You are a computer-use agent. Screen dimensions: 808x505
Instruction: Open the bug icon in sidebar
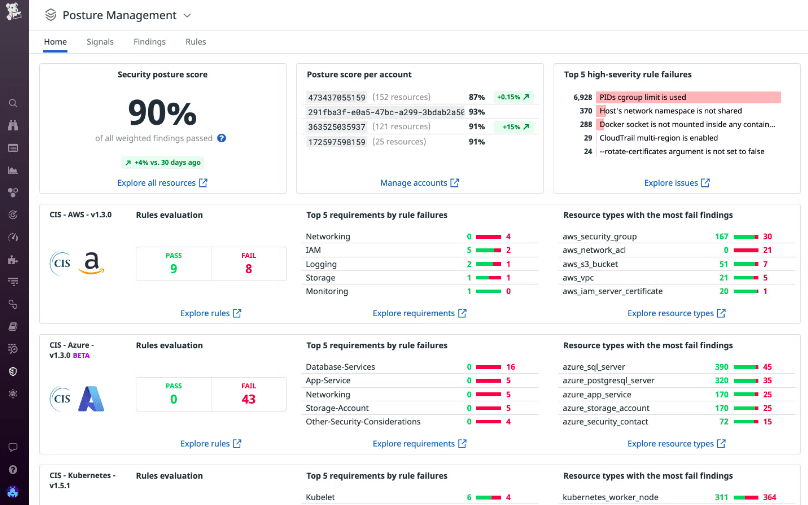coord(13,394)
